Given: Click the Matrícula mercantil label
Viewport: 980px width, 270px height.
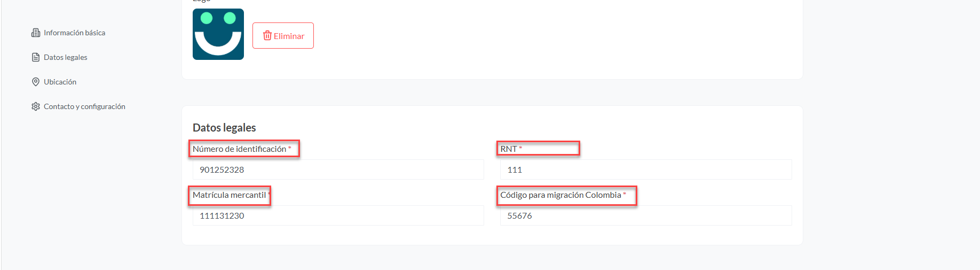Looking at the screenshot, I should pyautogui.click(x=229, y=195).
